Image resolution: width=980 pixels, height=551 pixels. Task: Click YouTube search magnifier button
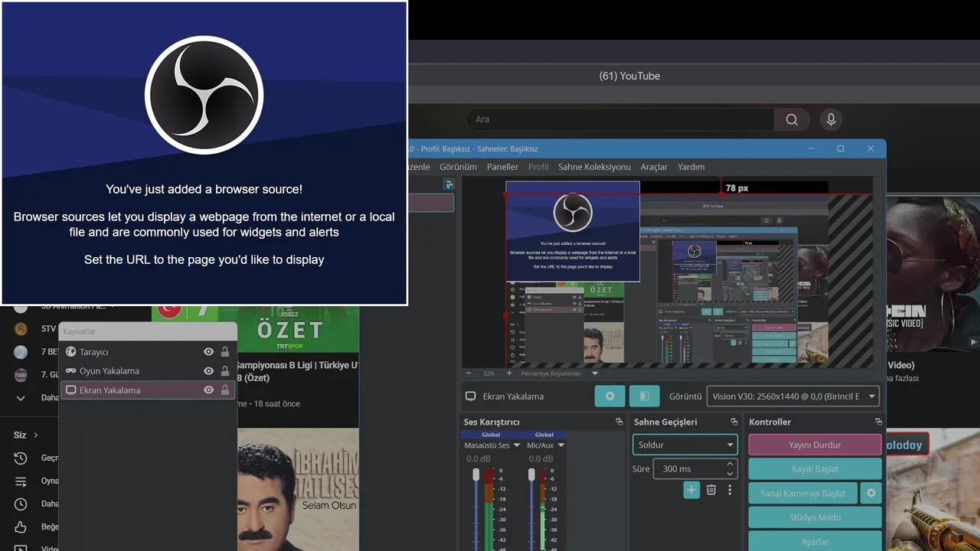click(792, 119)
